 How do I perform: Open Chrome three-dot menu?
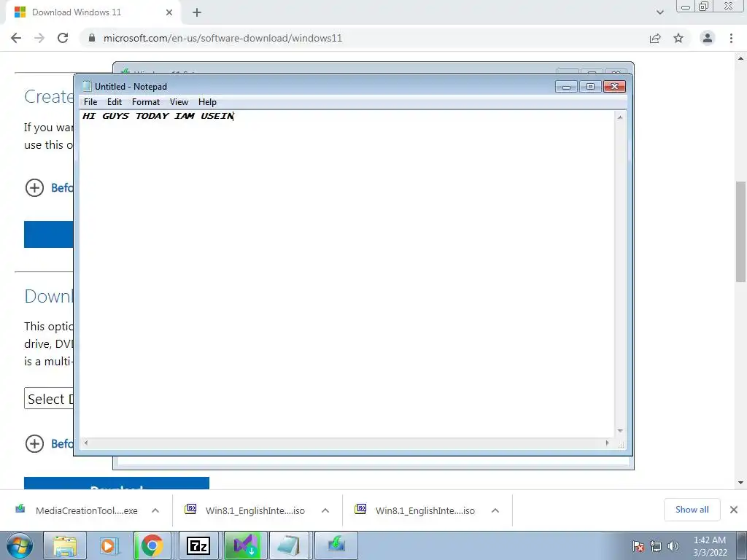tap(731, 38)
